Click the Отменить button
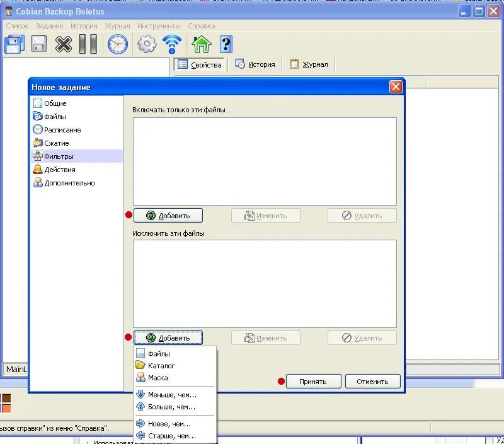Viewport: 504px width, 444px height. pos(373,382)
